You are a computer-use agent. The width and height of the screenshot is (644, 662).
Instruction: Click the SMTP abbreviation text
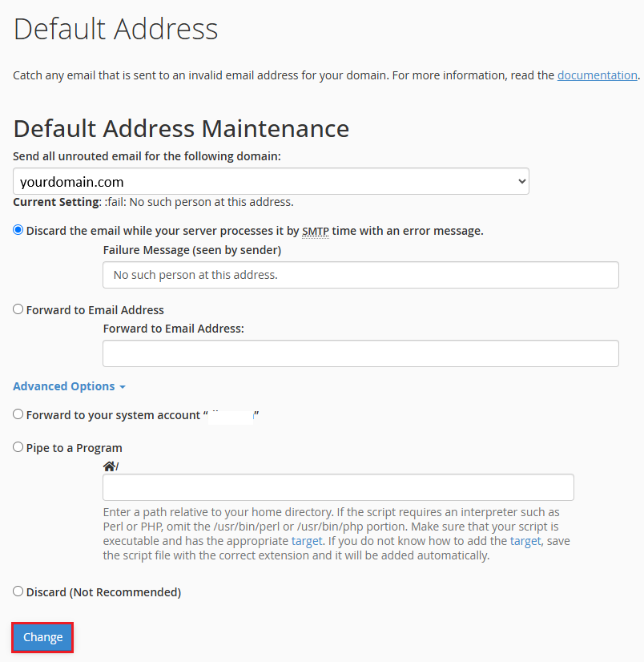tap(316, 231)
